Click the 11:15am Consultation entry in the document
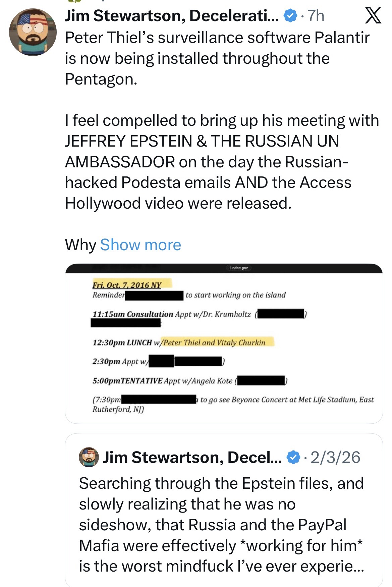392x587 pixels. click(133, 314)
